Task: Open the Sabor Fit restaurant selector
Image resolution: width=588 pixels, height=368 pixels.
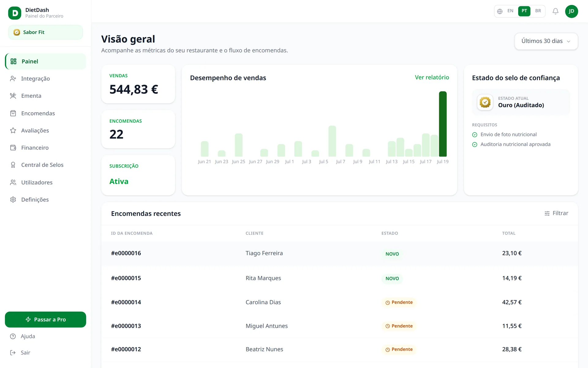Action: [45, 32]
